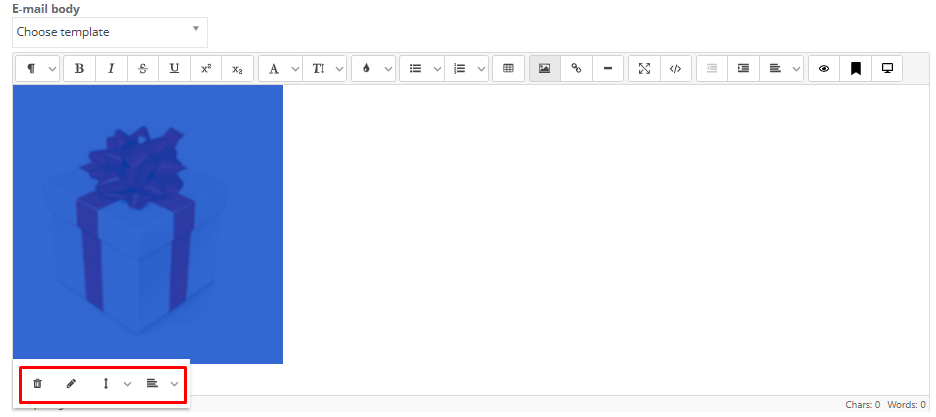936x417 pixels.
Task: Click the image align icon in popup
Action: click(x=152, y=384)
